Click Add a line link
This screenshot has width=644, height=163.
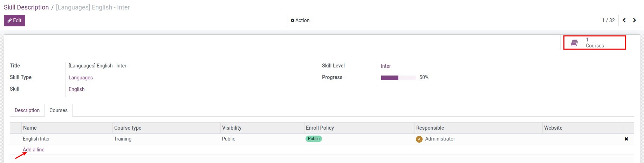pos(34,150)
